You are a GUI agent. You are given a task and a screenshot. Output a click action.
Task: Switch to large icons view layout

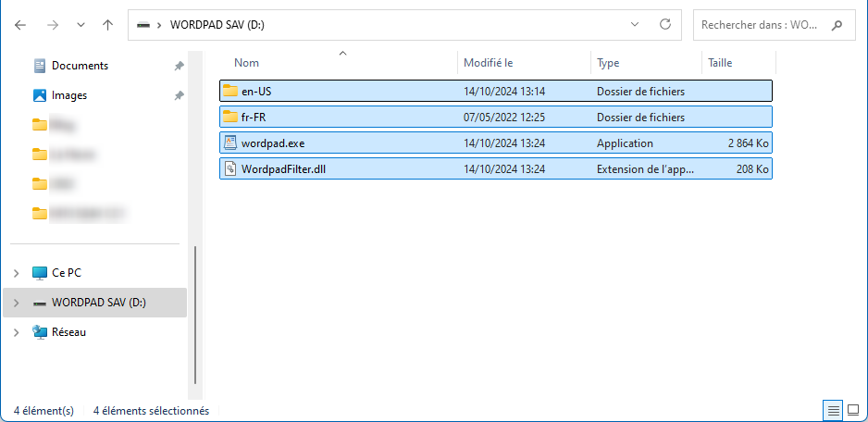pyautogui.click(x=853, y=410)
